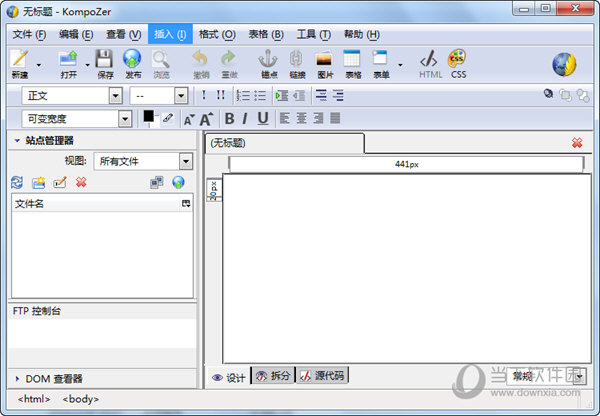This screenshot has width=600, height=416.
Task: Expand the DOM 查看器 panel
Action: pos(17,378)
